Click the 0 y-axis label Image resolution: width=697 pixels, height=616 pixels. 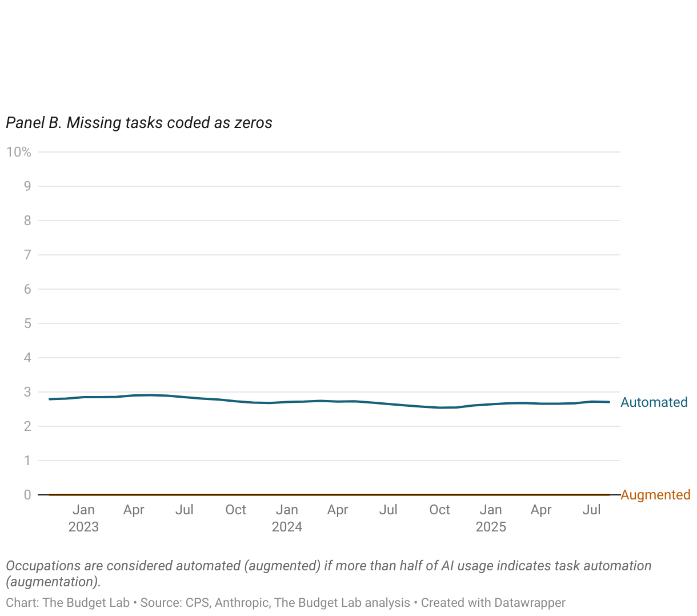tap(27, 495)
